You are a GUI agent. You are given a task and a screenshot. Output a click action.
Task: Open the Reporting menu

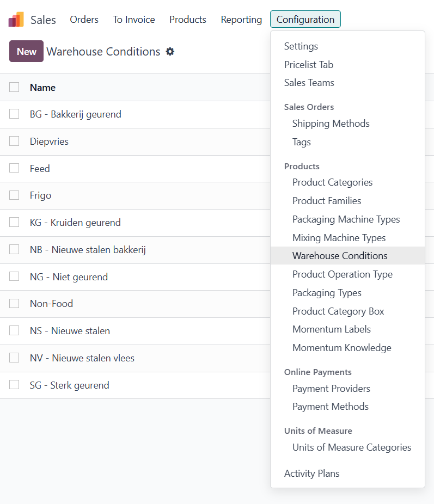point(241,20)
